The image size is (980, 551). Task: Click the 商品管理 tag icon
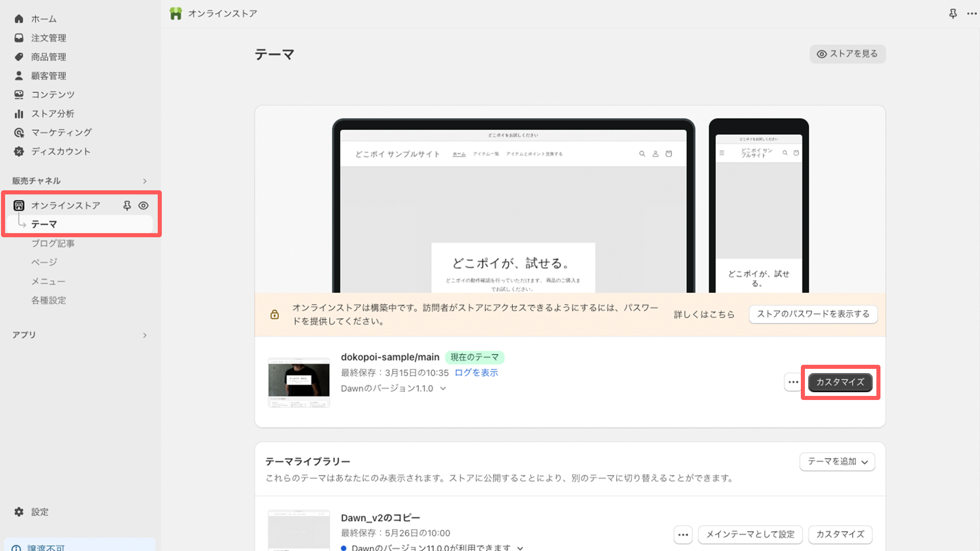click(x=19, y=57)
